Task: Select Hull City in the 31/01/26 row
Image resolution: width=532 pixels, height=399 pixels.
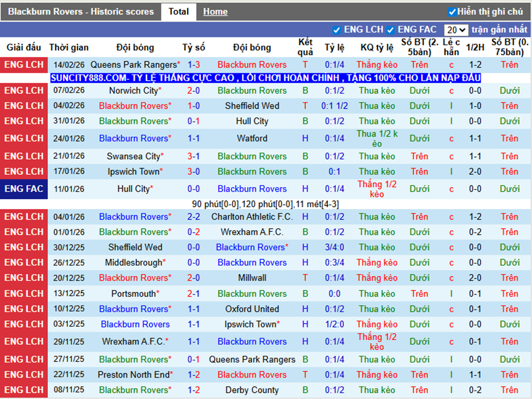Action: pyautogui.click(x=252, y=121)
